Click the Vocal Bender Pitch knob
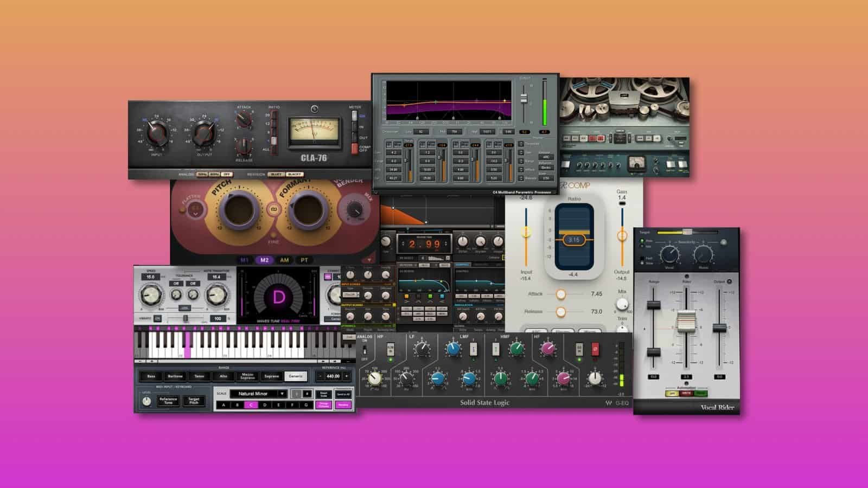Viewport: 868px width, 488px height. [239, 210]
